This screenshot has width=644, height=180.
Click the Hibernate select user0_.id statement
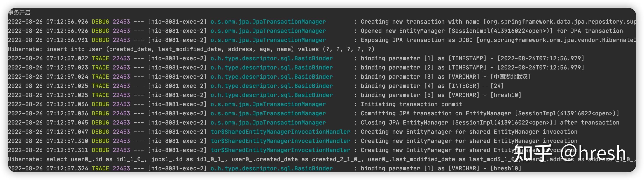(x=322, y=159)
